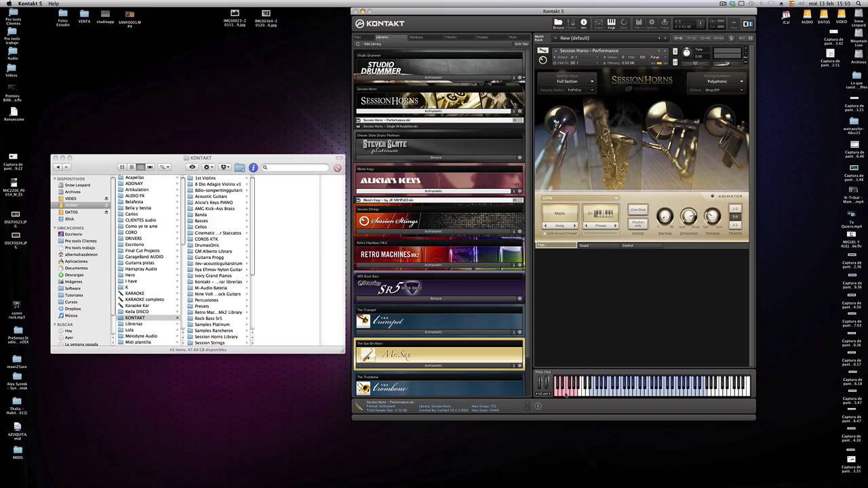Viewport: 868px width, 488px height.
Task: Open the Files disk menu icon
Action: click(639, 22)
